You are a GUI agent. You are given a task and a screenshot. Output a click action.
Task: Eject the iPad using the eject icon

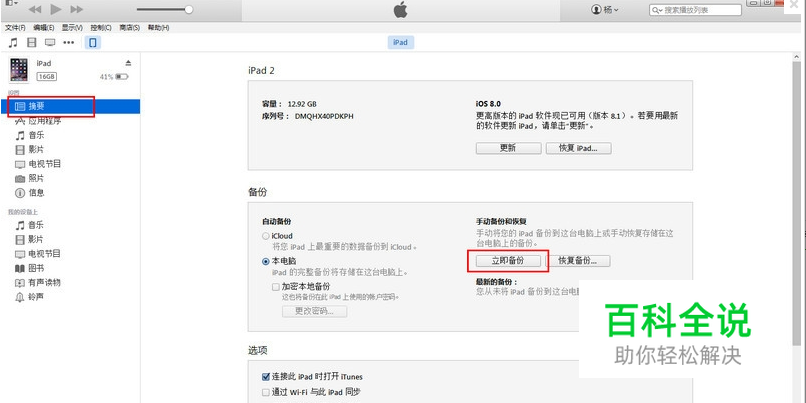129,63
